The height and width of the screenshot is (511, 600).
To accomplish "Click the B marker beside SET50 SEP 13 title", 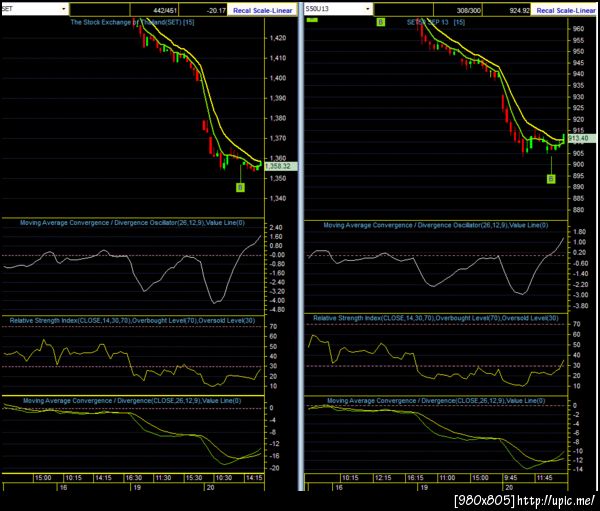I will (x=380, y=22).
